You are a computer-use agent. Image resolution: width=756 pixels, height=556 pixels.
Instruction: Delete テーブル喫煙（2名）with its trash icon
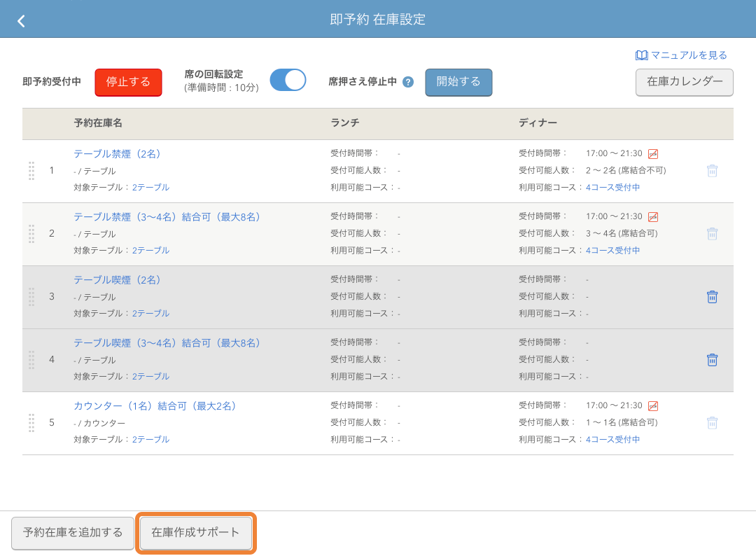[713, 296]
